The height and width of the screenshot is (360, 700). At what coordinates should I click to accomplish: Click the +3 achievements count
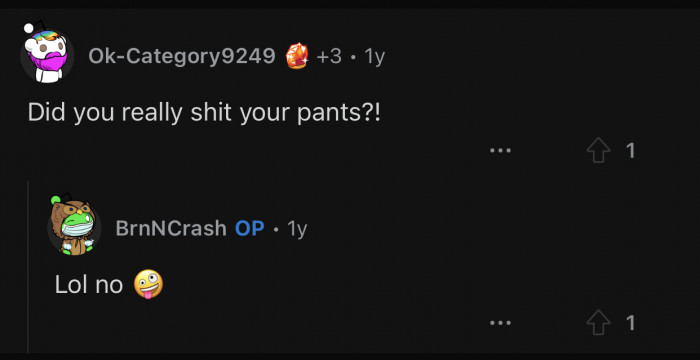coord(329,56)
